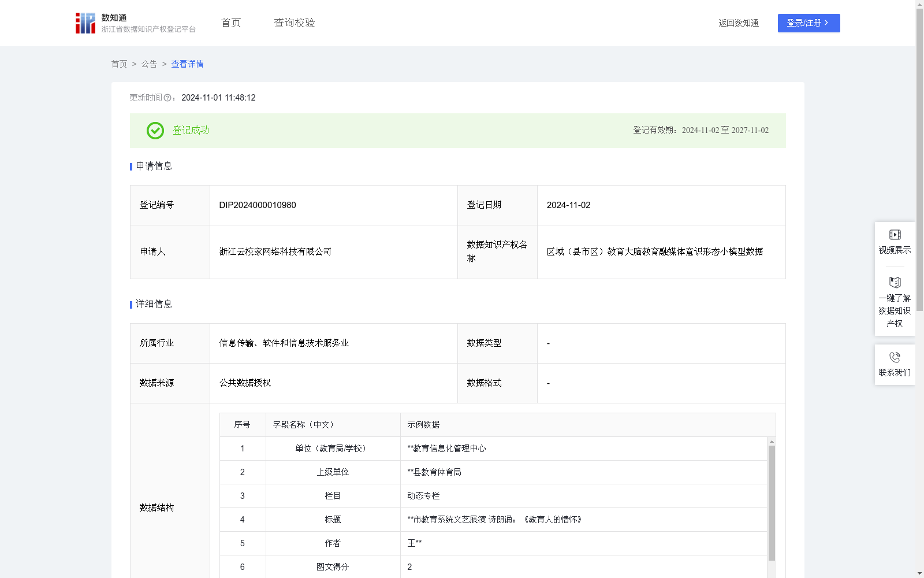Click the 图文得分 field row

pos(494,567)
